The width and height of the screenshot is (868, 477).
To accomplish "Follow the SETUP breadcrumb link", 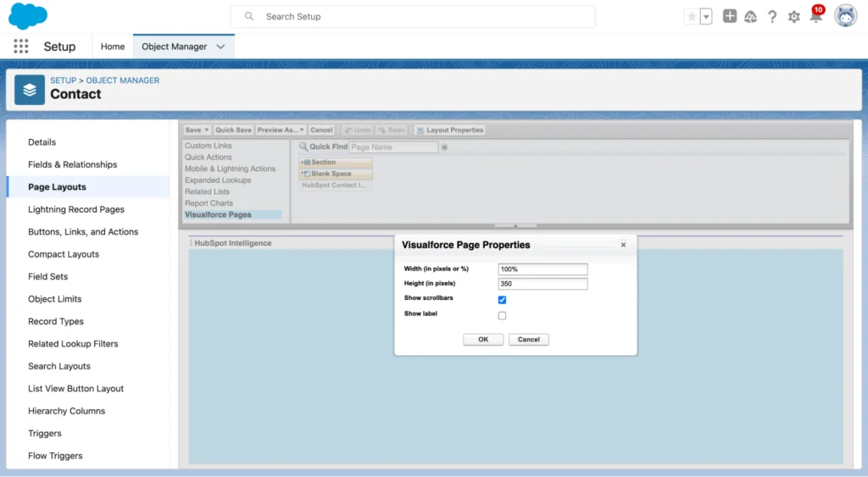I will (x=63, y=80).
